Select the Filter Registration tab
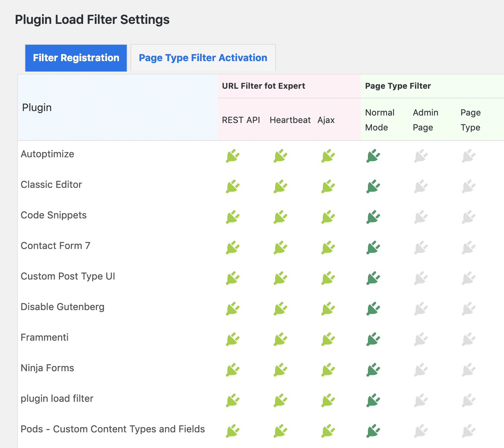This screenshot has width=504, height=448. click(x=76, y=58)
